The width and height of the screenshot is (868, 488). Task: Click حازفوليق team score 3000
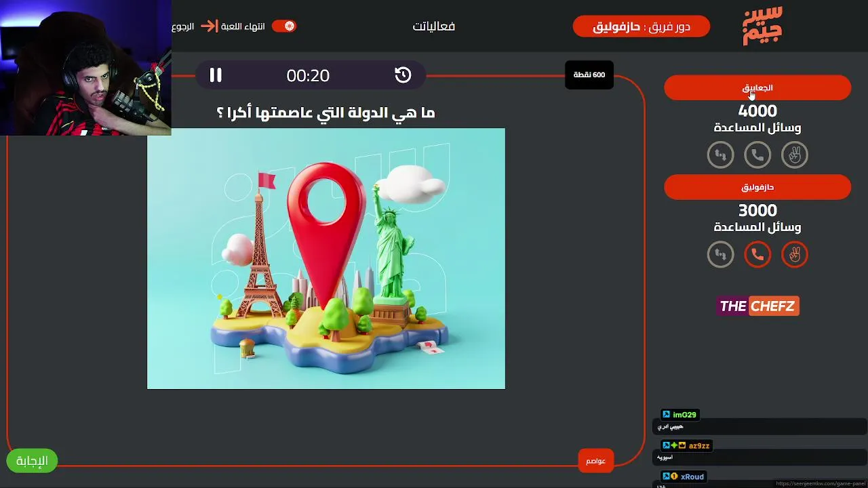[757, 210]
